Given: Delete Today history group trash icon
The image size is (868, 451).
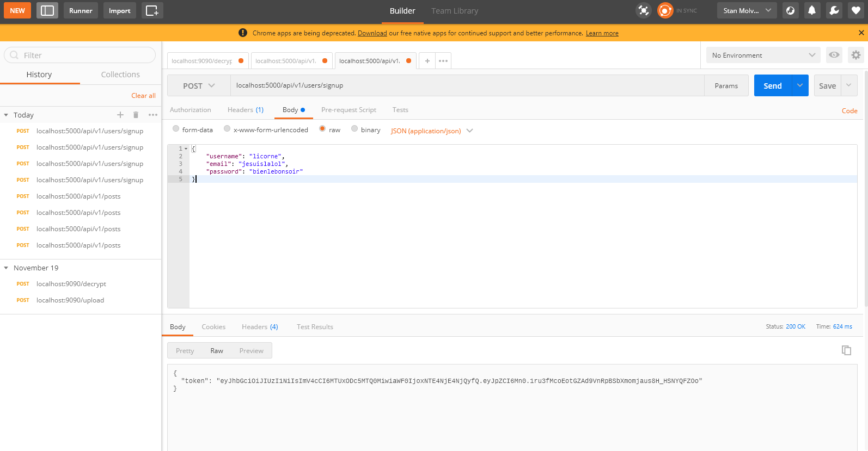Looking at the screenshot, I should tap(136, 115).
